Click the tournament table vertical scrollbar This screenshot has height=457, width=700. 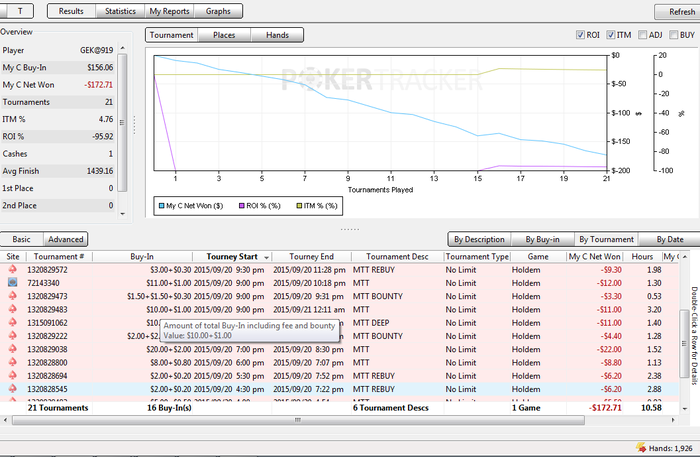(x=684, y=344)
